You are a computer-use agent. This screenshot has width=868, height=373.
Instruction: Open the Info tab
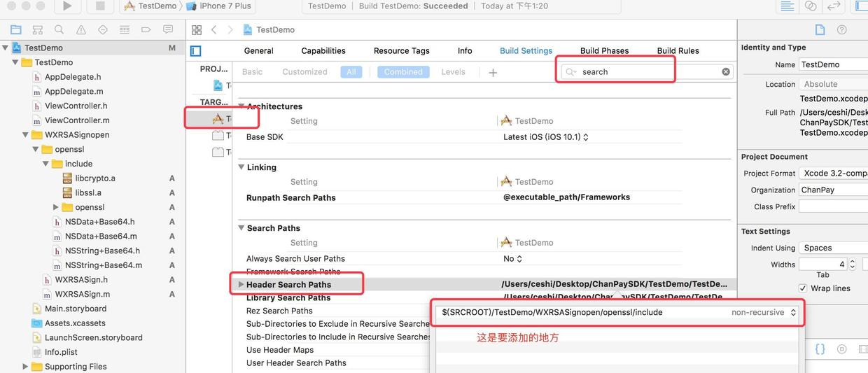click(465, 51)
